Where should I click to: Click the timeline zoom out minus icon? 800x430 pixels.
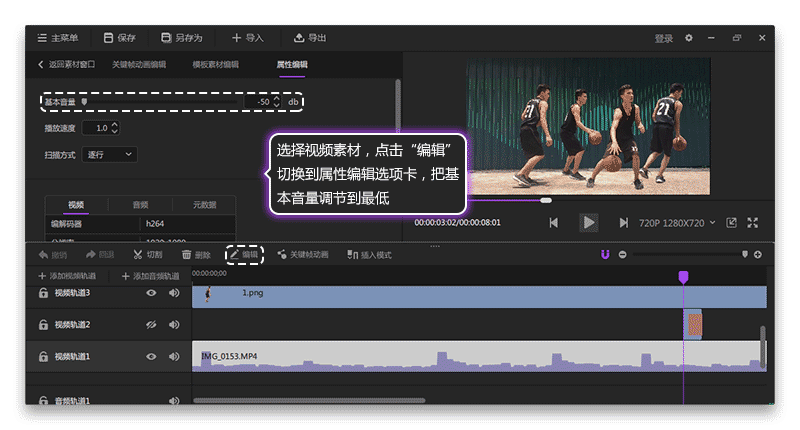coord(622,255)
